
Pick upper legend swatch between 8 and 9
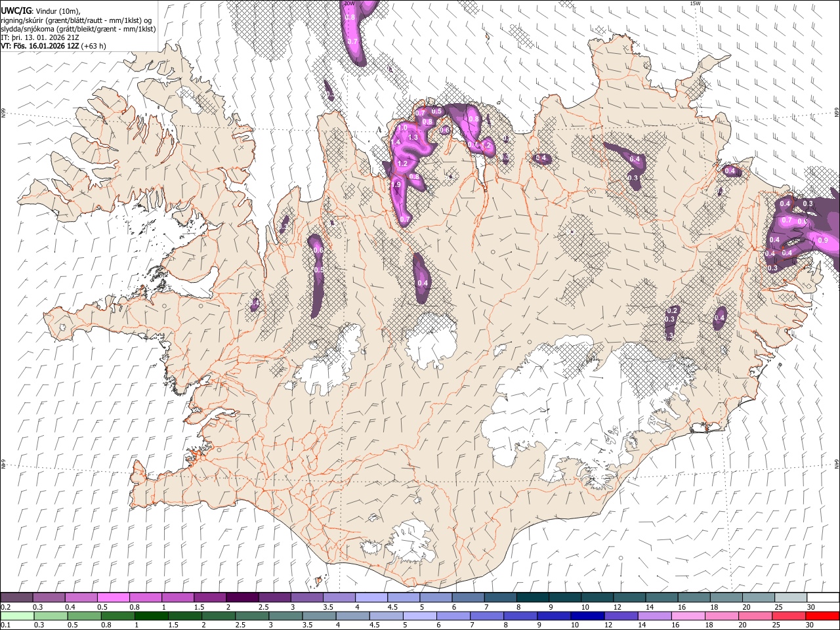[532, 598]
